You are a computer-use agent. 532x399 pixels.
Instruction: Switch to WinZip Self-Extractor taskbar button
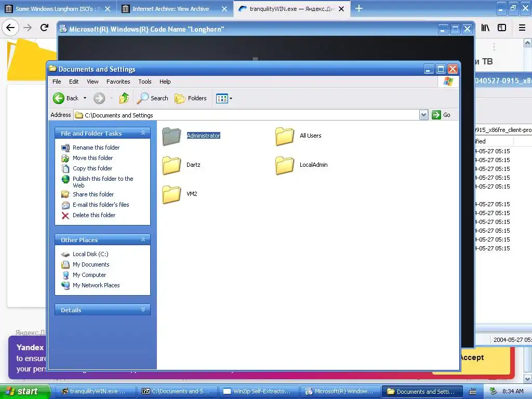coord(258,391)
